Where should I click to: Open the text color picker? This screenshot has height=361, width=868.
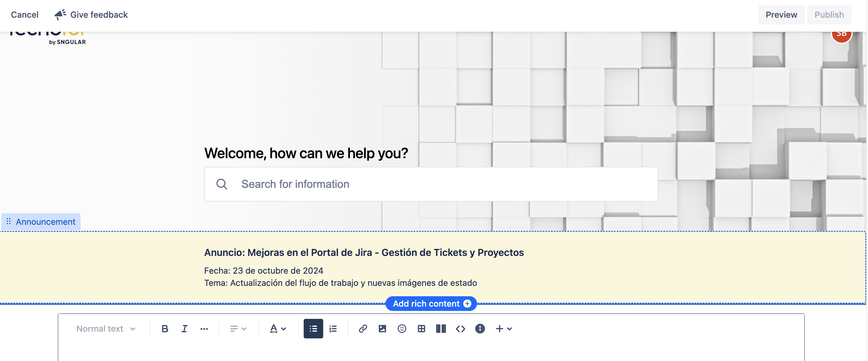click(x=278, y=329)
